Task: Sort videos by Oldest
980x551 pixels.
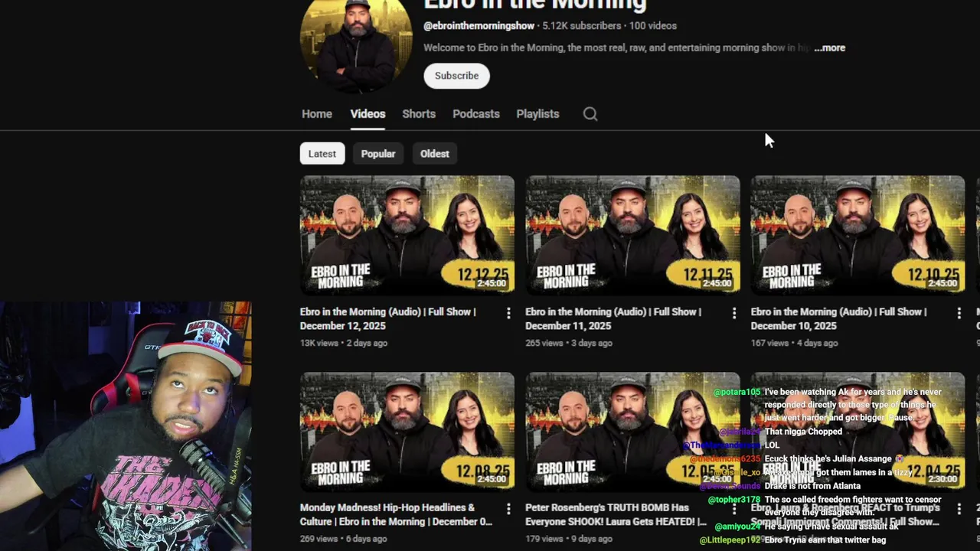Action: tap(435, 154)
